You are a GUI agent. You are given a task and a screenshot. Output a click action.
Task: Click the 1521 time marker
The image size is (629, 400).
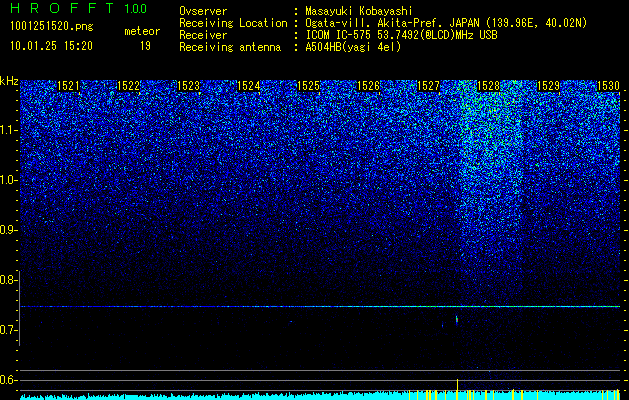[68, 86]
